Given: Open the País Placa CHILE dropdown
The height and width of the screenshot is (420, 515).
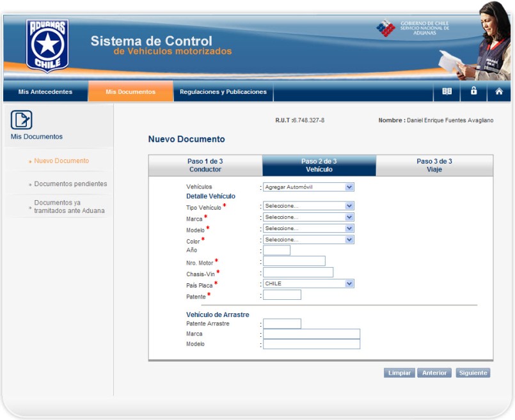Looking at the screenshot, I should pos(308,283).
